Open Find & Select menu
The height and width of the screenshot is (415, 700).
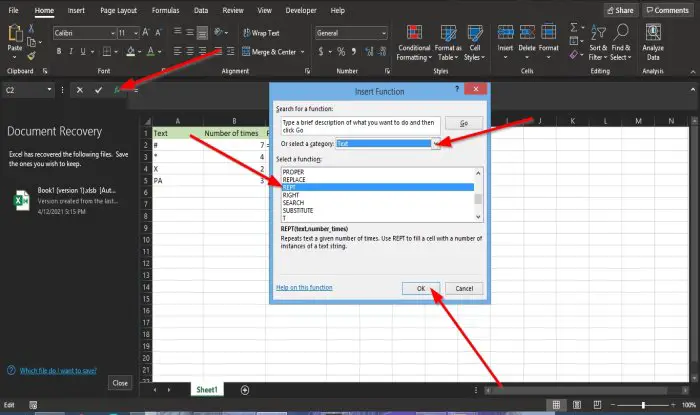click(621, 43)
